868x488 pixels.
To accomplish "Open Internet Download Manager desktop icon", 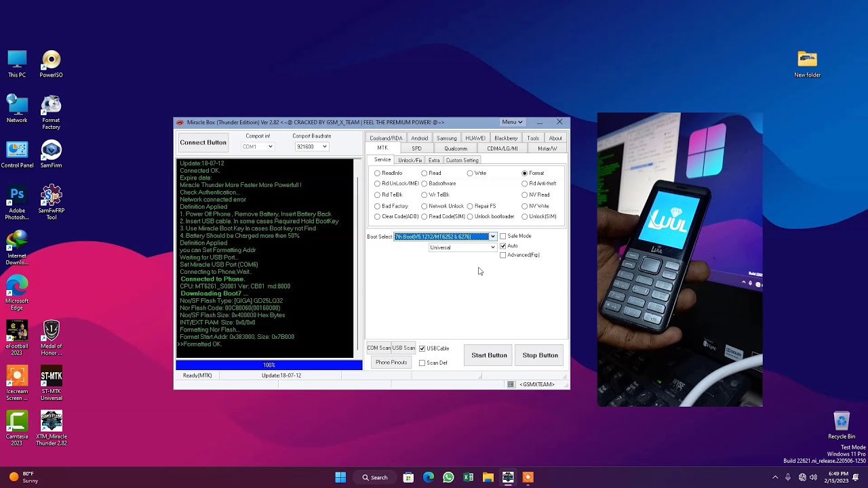I will pos(17,248).
